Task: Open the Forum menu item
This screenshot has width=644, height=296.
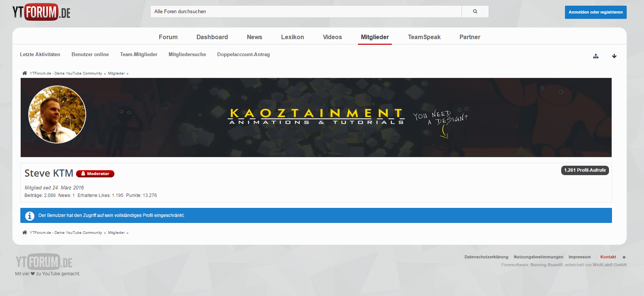Action: point(168,37)
